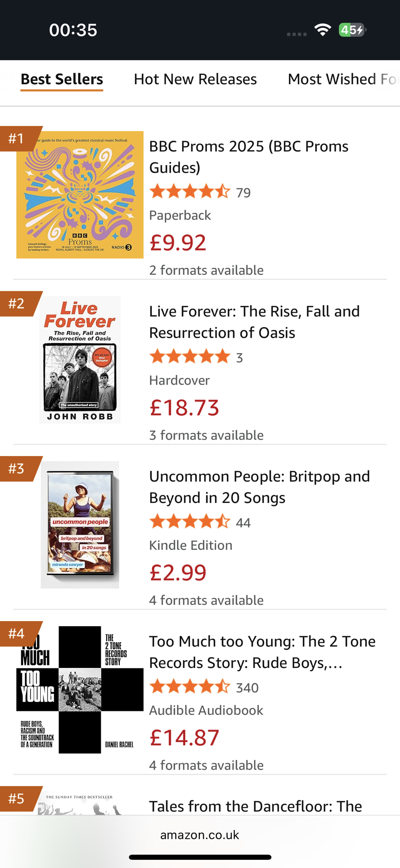Image resolution: width=400 pixels, height=868 pixels.
Task: Open Uncommon People Britpop title link
Action: 259,487
